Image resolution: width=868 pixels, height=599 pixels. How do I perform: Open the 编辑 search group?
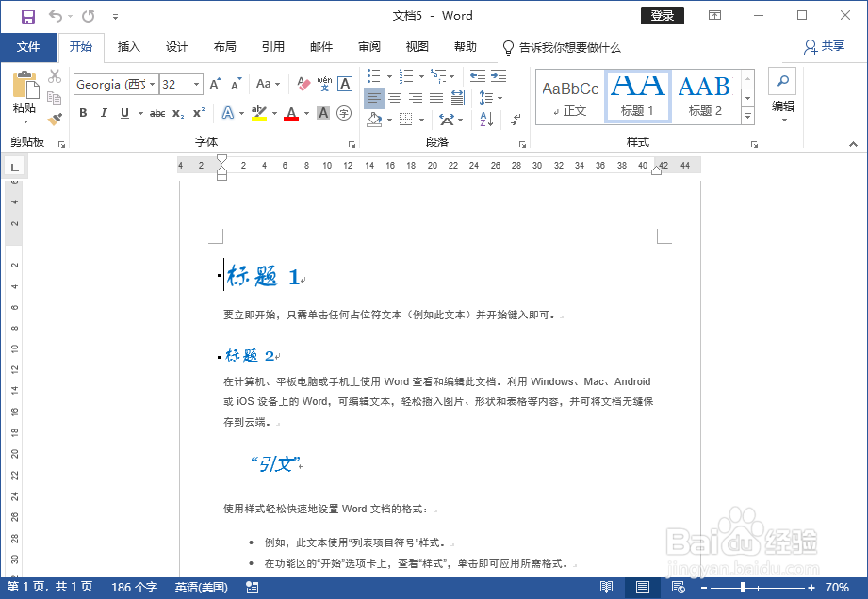coord(783,96)
